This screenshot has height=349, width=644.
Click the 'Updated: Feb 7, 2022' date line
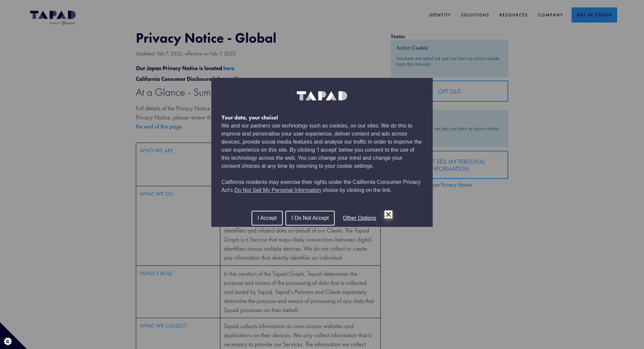pyautogui.click(x=186, y=54)
